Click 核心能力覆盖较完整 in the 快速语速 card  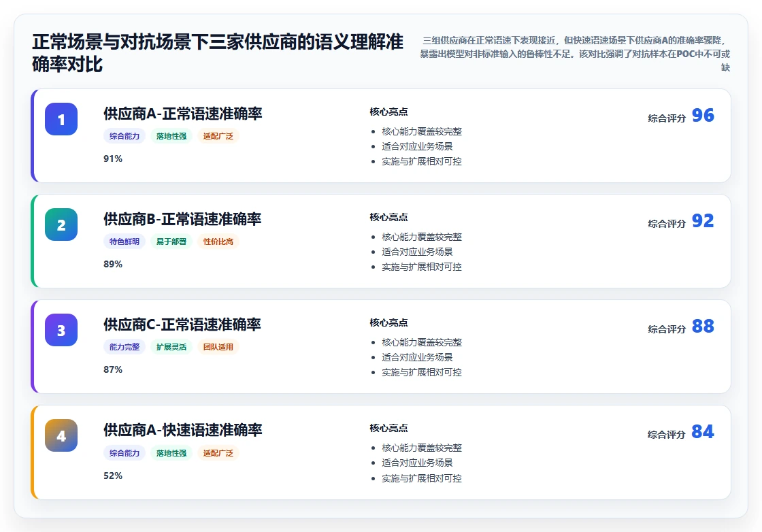pyautogui.click(x=422, y=448)
